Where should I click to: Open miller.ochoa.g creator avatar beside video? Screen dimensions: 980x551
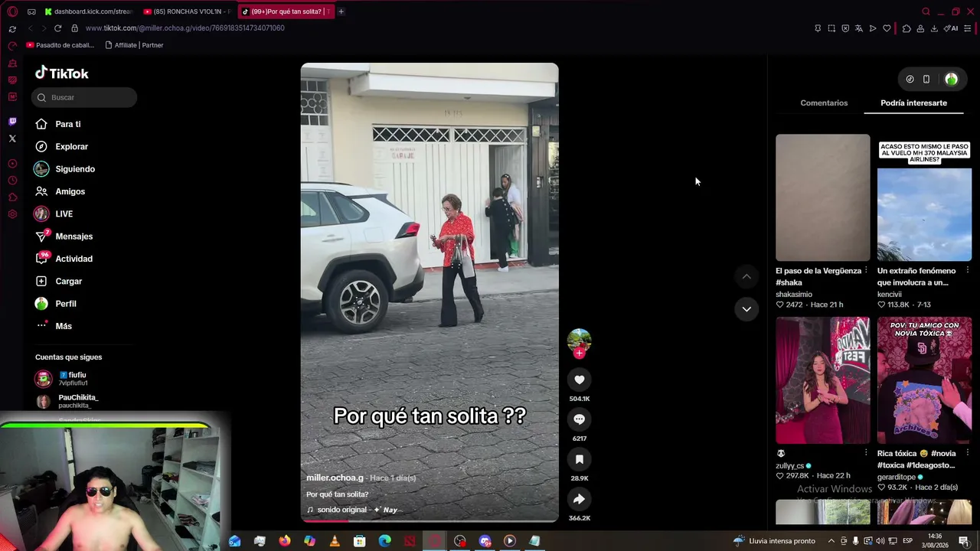click(x=579, y=341)
